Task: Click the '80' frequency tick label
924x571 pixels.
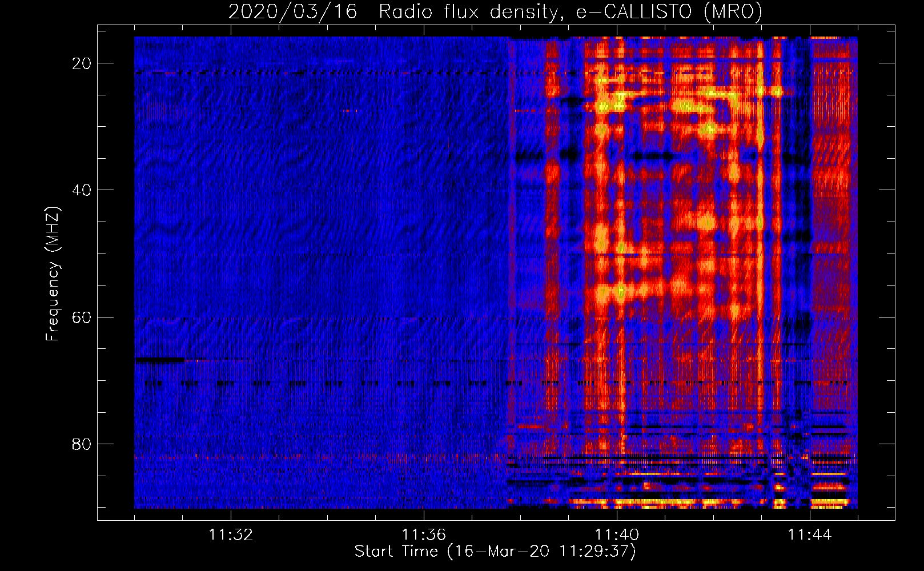Action: pos(82,444)
